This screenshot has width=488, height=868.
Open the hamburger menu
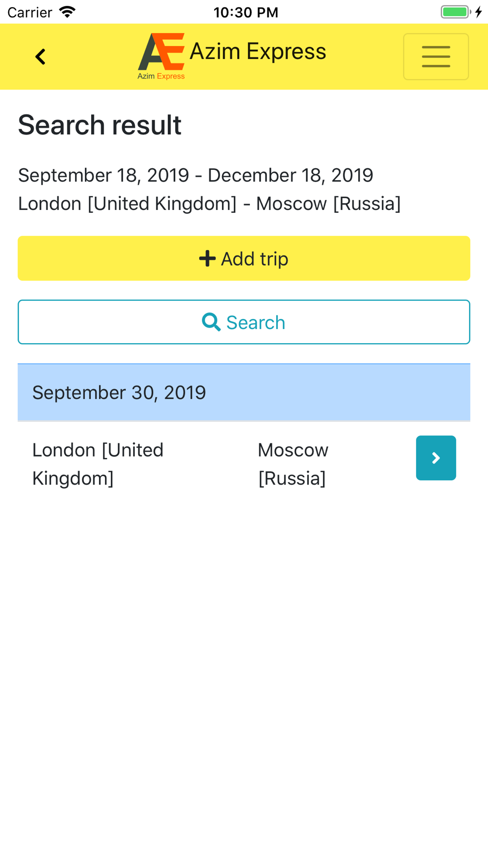pos(436,57)
